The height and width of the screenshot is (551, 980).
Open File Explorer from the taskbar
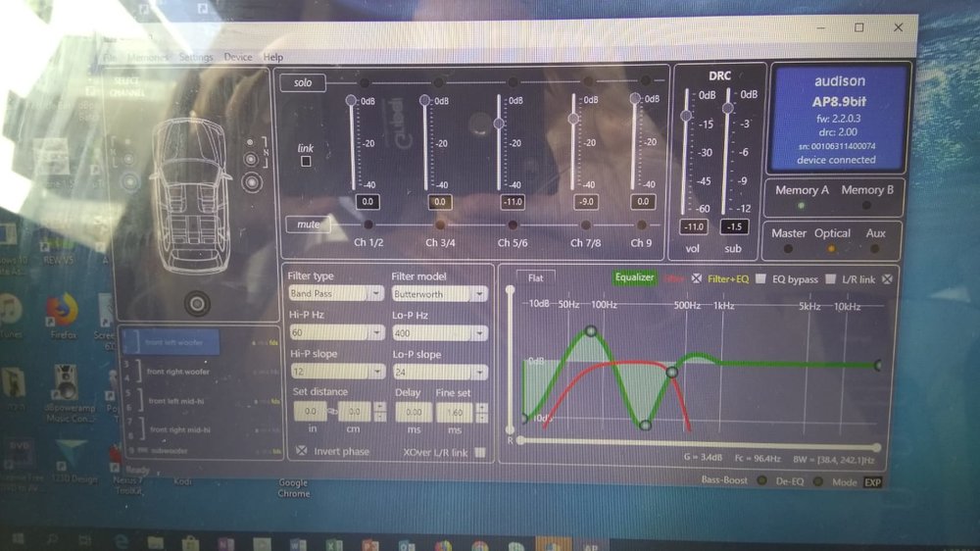pyautogui.click(x=155, y=542)
